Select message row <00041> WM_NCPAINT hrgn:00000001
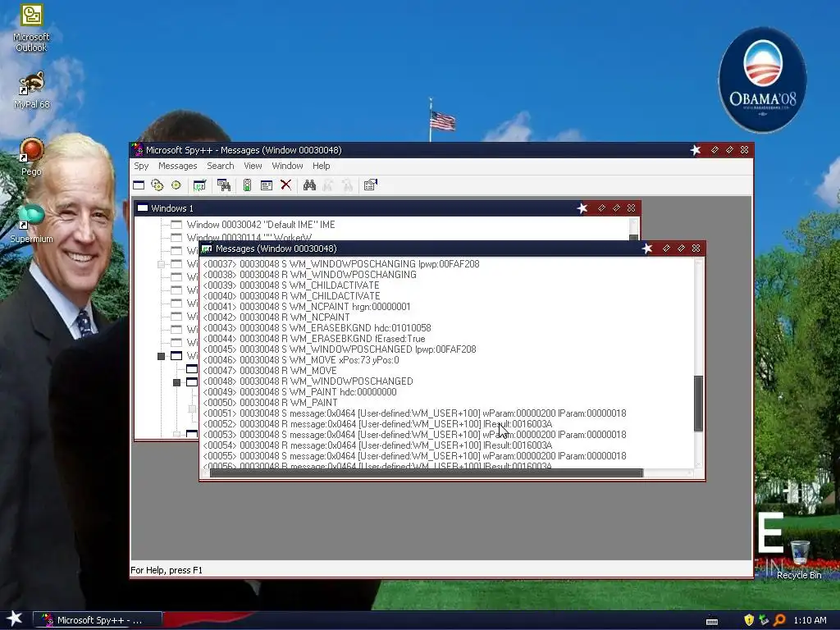This screenshot has width=840, height=630. click(x=307, y=307)
